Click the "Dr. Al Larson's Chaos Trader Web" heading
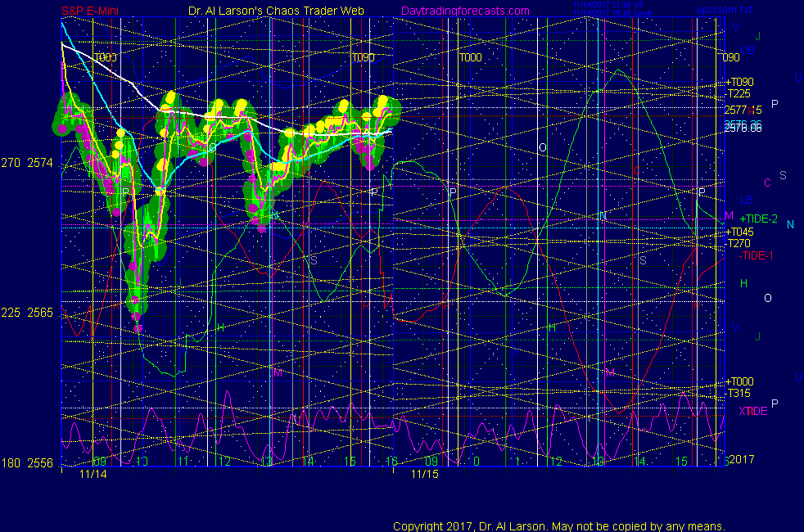Image resolution: width=804 pixels, height=532 pixels. (x=276, y=11)
